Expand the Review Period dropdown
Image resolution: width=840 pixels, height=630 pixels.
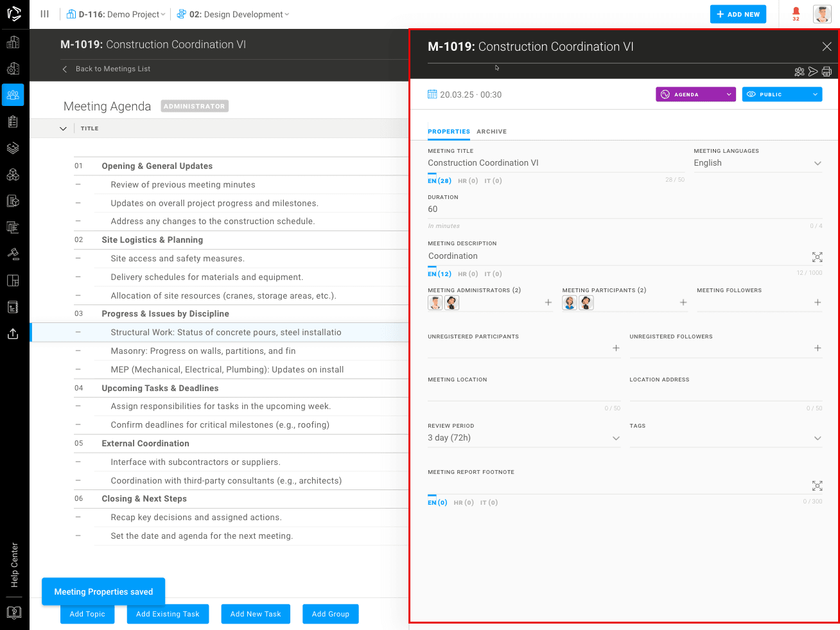click(615, 438)
